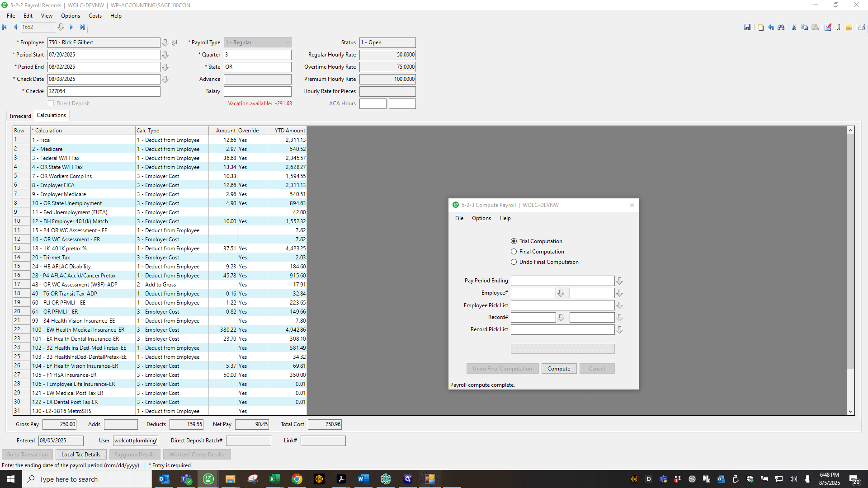
Task: Click the Local Tax Details button
Action: click(81, 455)
